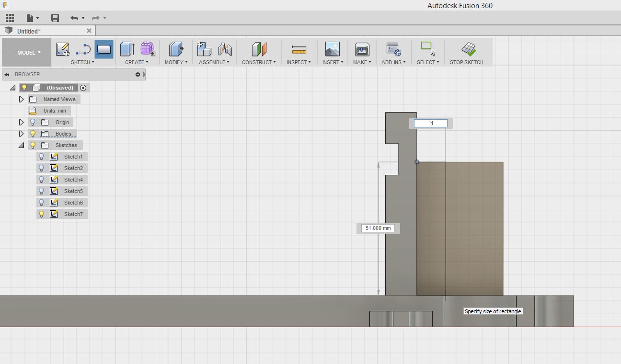Expand the Bodies folder
Image resolution: width=621 pixels, height=364 pixels.
[21, 134]
